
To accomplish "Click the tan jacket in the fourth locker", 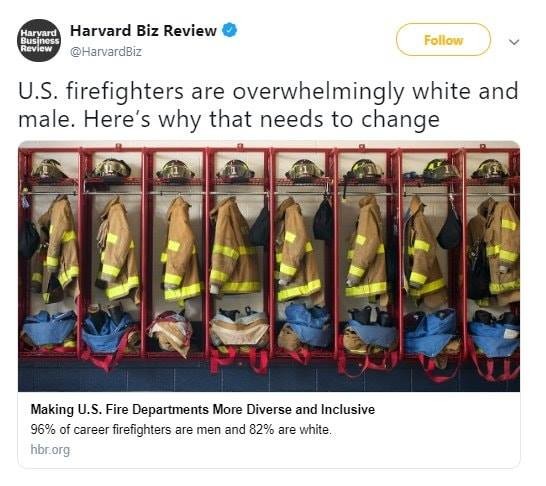I will point(233,245).
